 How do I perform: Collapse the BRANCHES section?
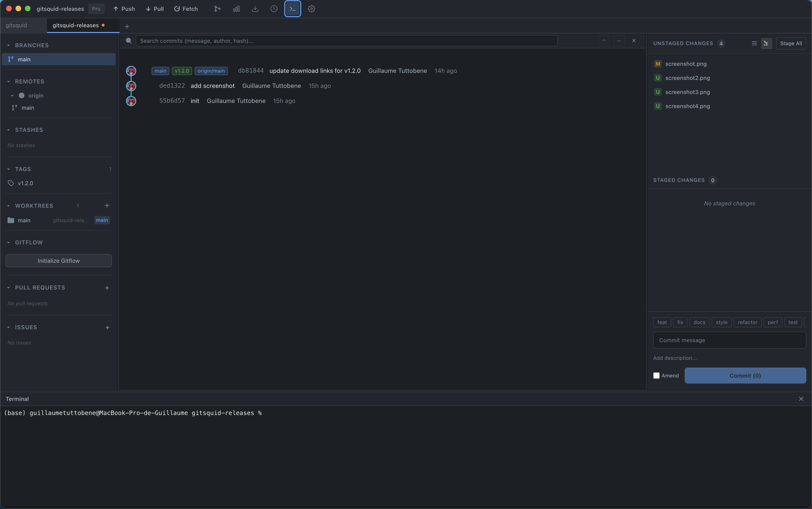click(8, 45)
